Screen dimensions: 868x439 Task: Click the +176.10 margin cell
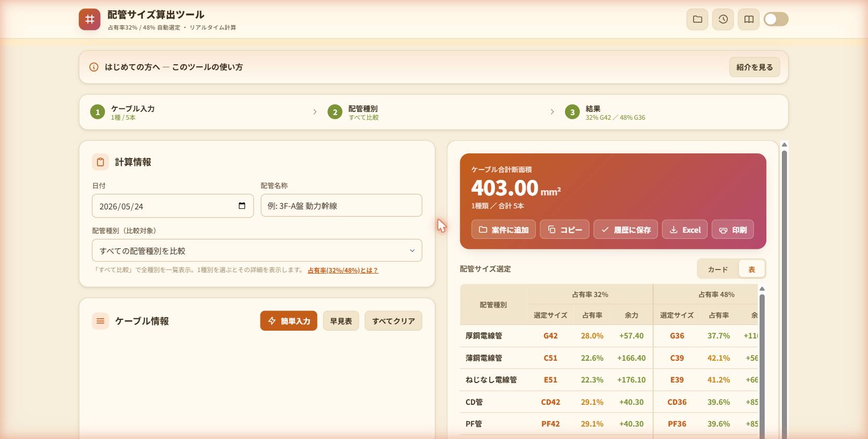pos(631,380)
